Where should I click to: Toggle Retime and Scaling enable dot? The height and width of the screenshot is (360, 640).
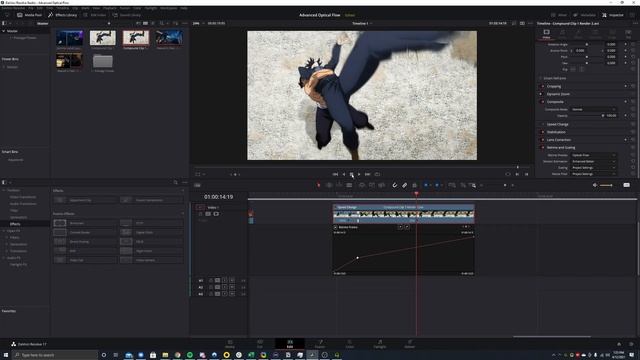542,148
